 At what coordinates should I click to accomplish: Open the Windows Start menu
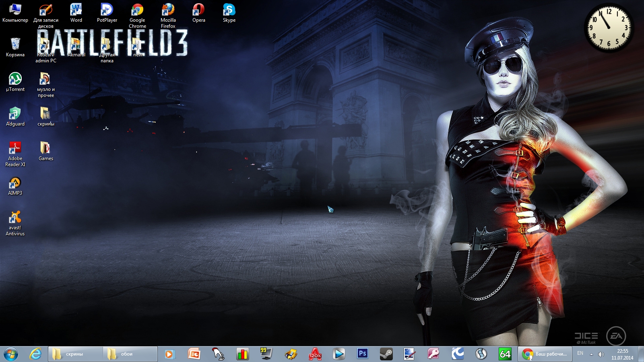click(11, 354)
